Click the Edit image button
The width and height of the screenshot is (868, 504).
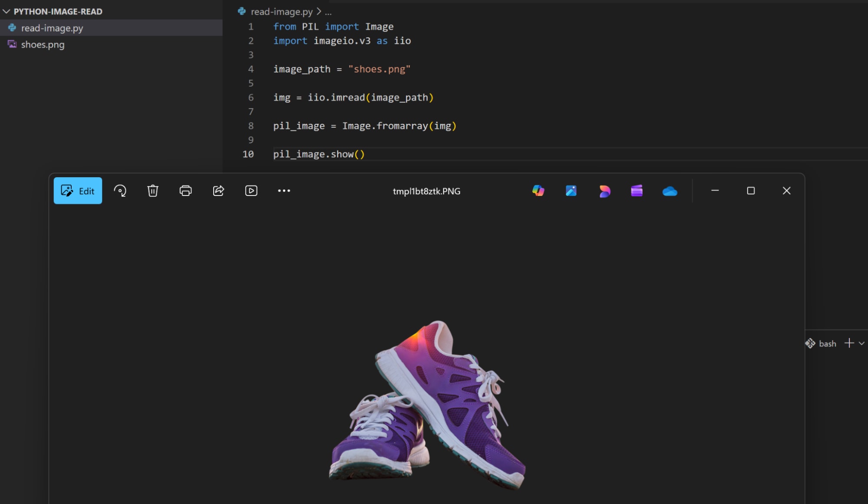78,191
